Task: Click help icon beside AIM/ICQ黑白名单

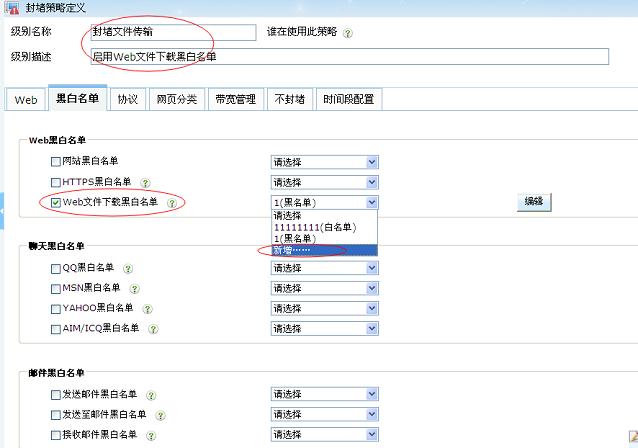Action: [153, 328]
